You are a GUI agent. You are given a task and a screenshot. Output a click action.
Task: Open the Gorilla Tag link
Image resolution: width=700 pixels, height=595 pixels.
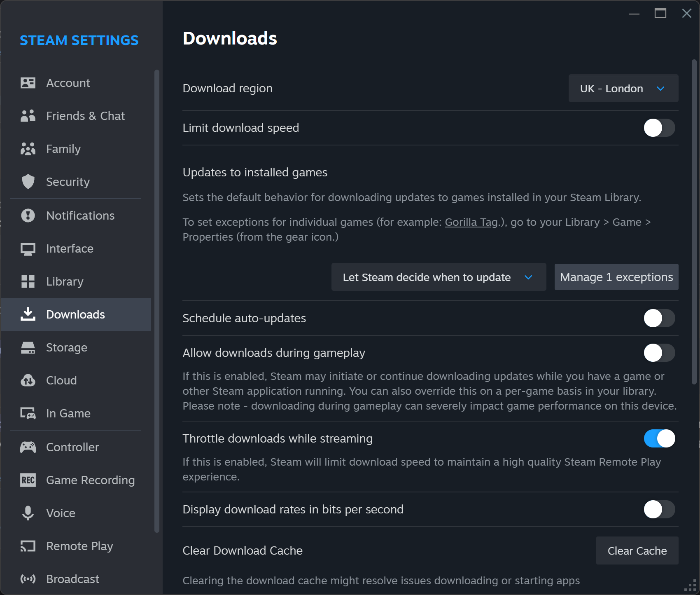pyautogui.click(x=471, y=222)
